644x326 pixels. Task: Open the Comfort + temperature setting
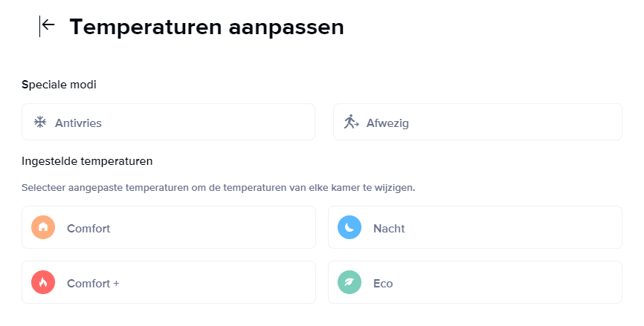coord(168,282)
